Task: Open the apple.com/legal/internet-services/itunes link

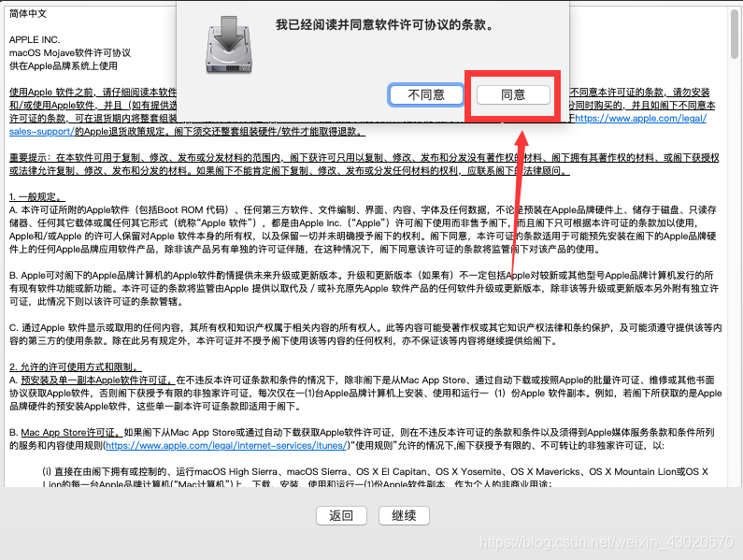Action: pos(226,445)
